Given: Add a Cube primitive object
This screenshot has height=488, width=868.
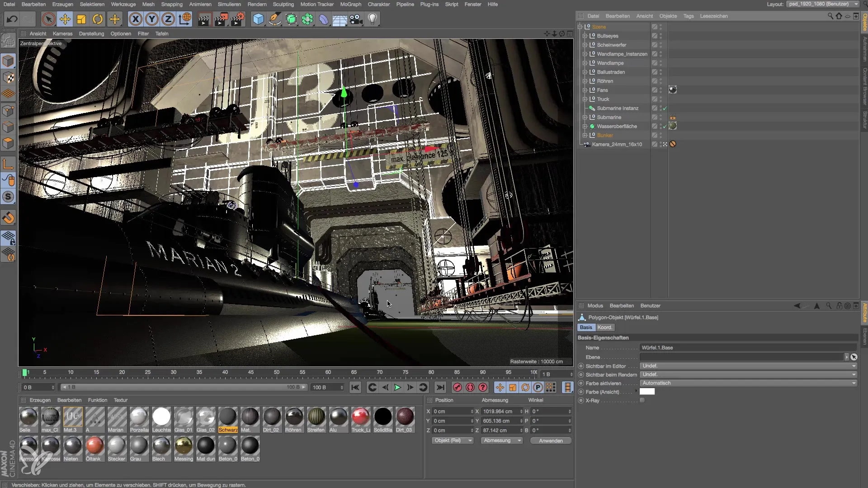Looking at the screenshot, I should click(x=259, y=19).
